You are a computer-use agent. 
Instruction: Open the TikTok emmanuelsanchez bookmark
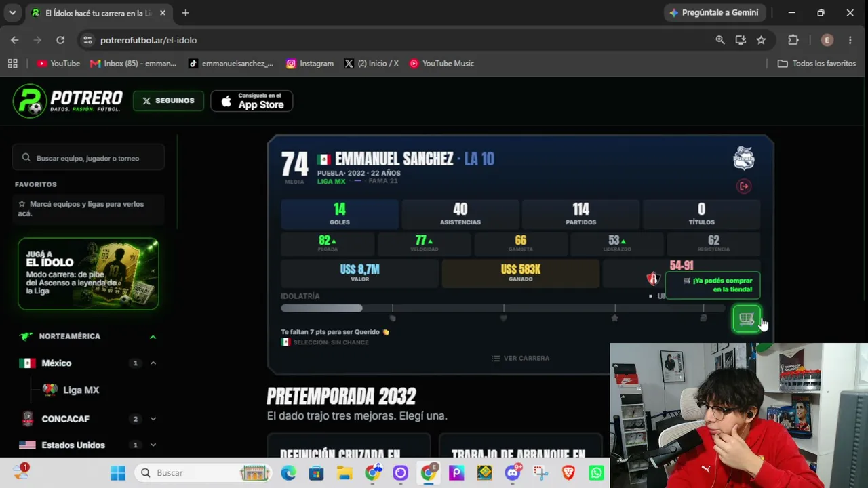click(x=231, y=63)
